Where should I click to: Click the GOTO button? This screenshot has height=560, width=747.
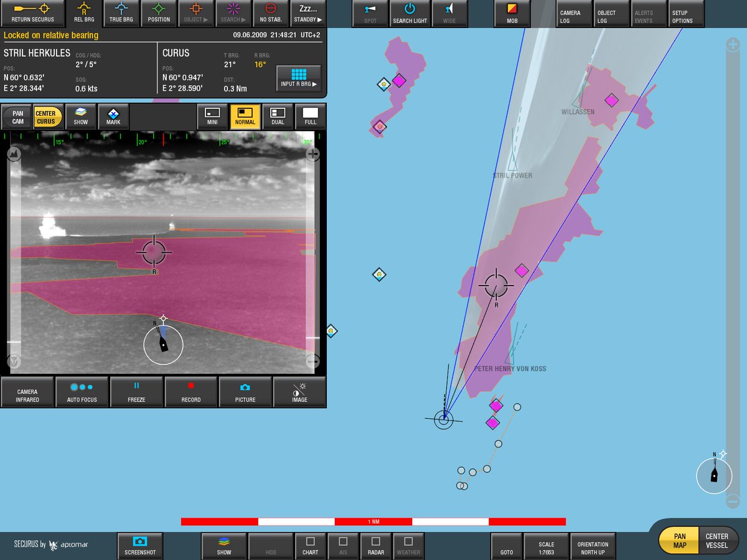click(x=507, y=546)
